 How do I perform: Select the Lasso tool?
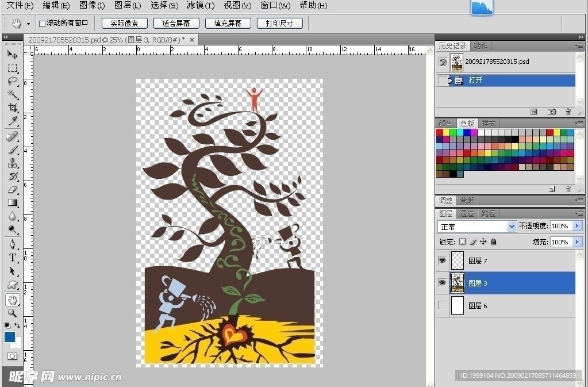pos(12,81)
